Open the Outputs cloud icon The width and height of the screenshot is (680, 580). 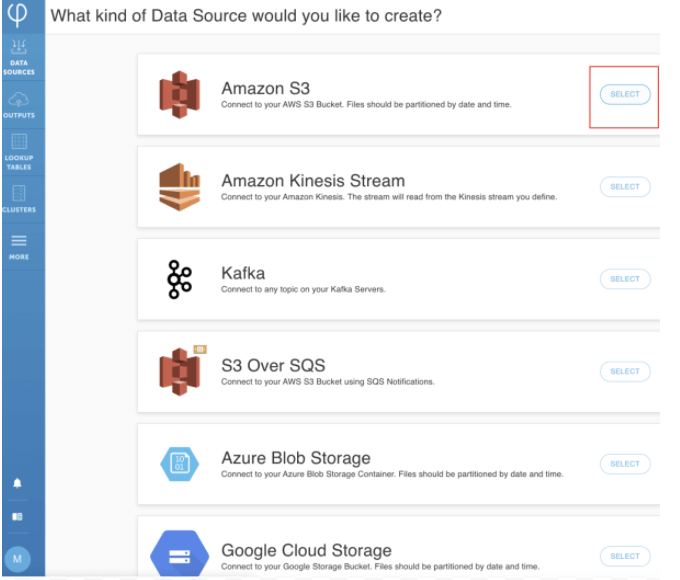19,105
